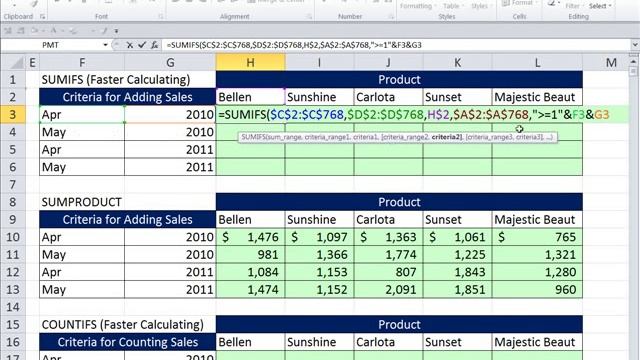Select the Carlota cell in row 16

click(x=389, y=342)
